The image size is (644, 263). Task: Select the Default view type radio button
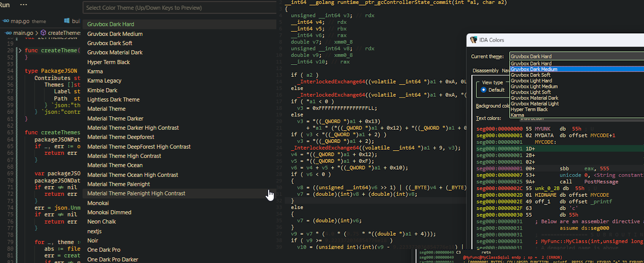[483, 90]
